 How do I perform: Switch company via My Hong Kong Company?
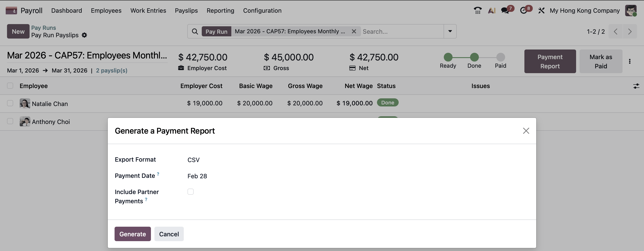(x=584, y=11)
